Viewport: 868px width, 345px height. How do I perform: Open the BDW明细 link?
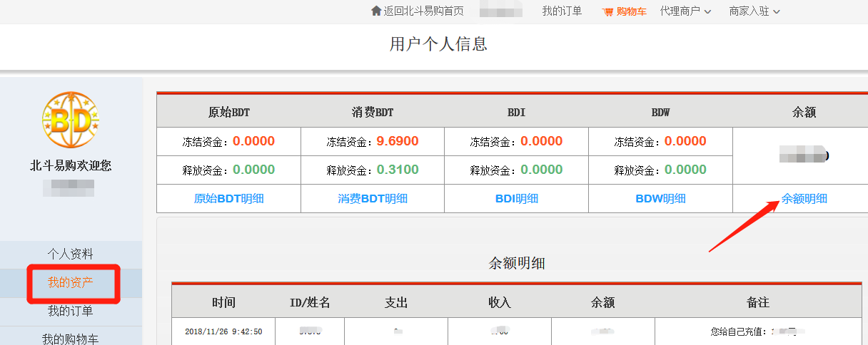click(x=660, y=199)
